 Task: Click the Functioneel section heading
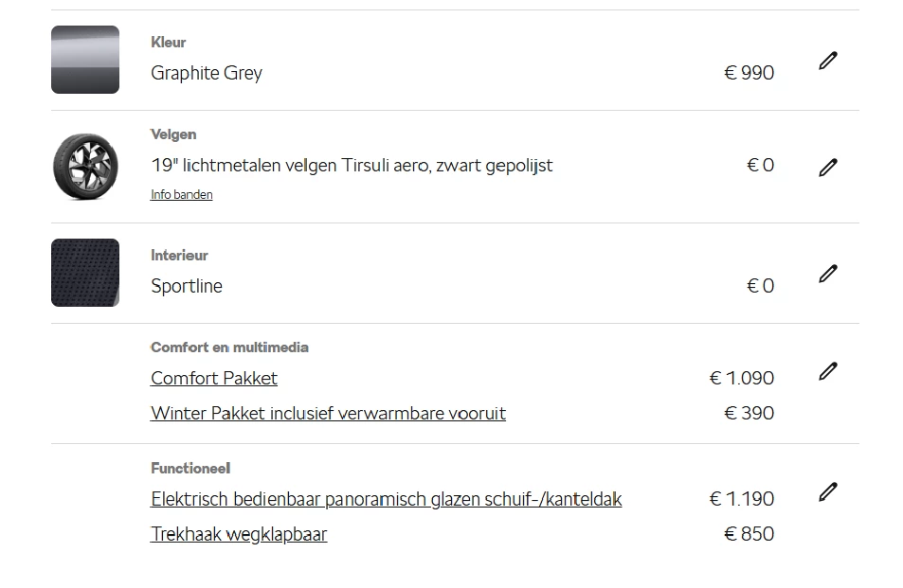(x=190, y=469)
